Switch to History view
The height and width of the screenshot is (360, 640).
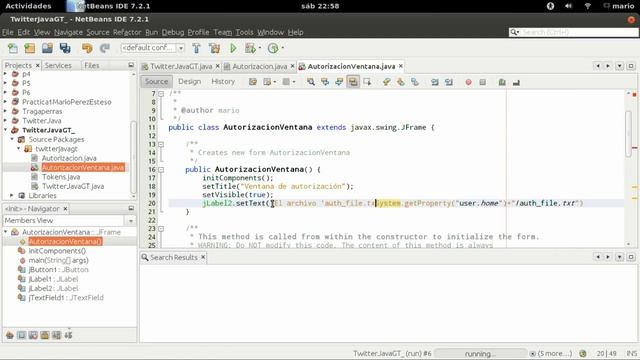(223, 81)
